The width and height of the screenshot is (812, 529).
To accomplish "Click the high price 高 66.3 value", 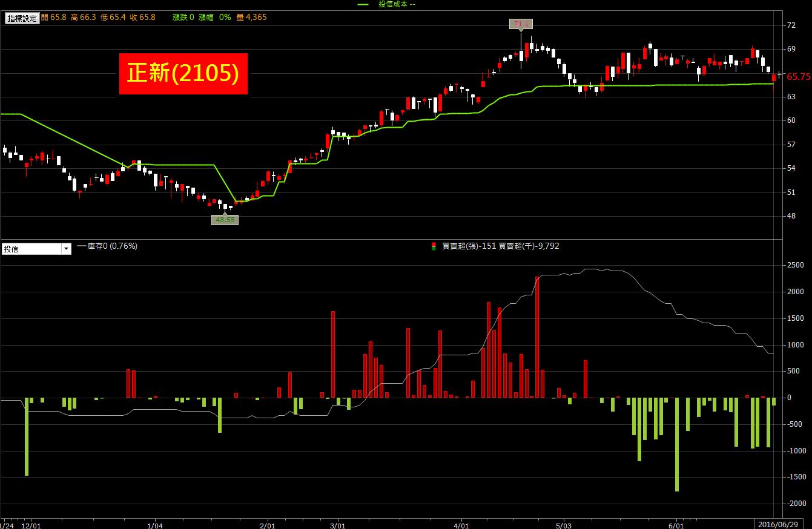I will pyautogui.click(x=84, y=18).
